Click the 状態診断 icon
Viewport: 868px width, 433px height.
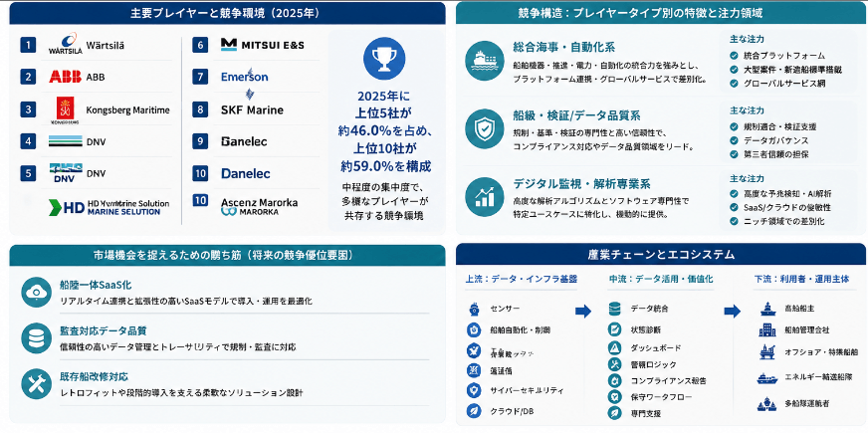tap(614, 330)
